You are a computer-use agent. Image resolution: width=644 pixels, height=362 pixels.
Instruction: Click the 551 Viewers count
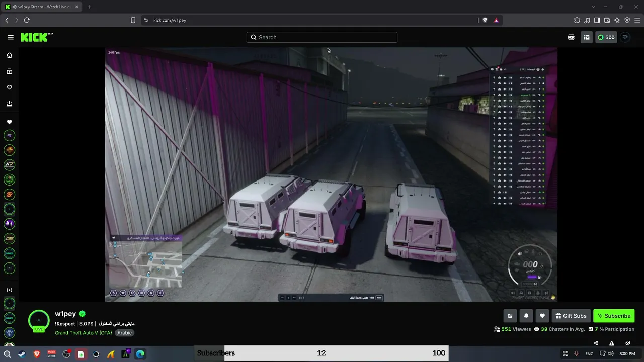pos(513,329)
